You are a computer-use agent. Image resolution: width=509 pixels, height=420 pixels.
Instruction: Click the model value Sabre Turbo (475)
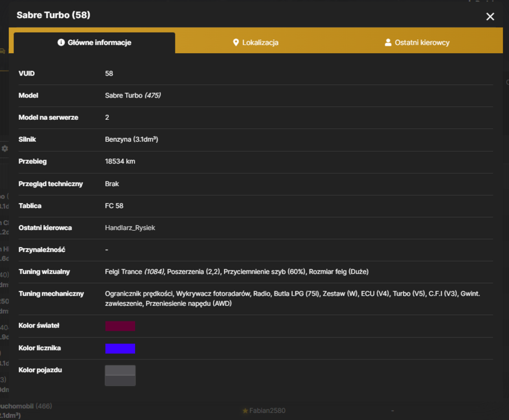pos(133,95)
